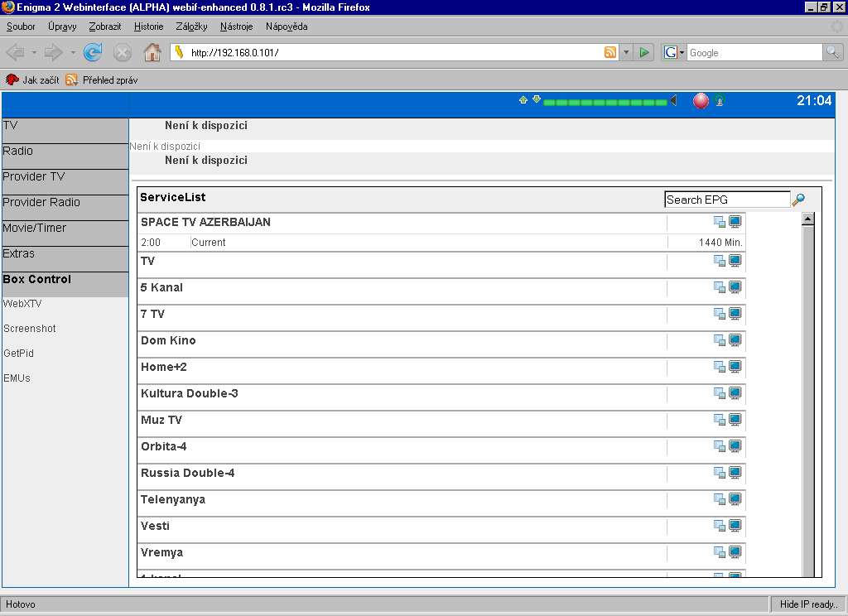
Task: Go back using the browser Back arrow
Action: [15, 52]
